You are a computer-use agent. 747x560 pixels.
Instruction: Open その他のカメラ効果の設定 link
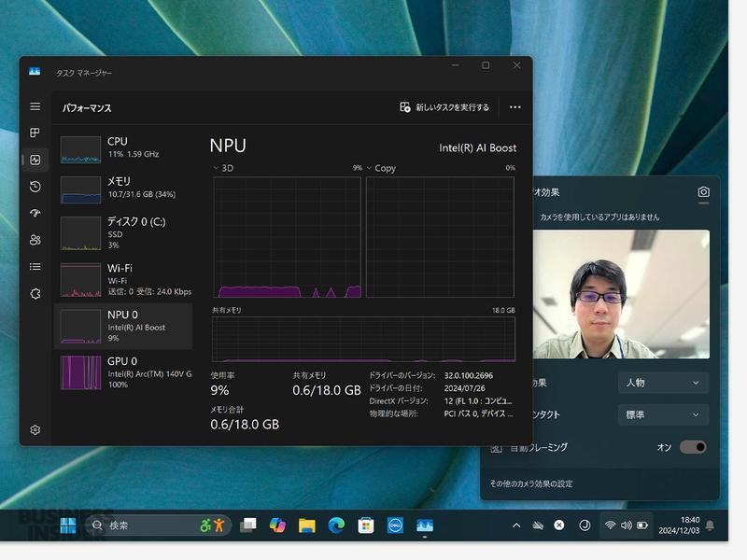[531, 483]
